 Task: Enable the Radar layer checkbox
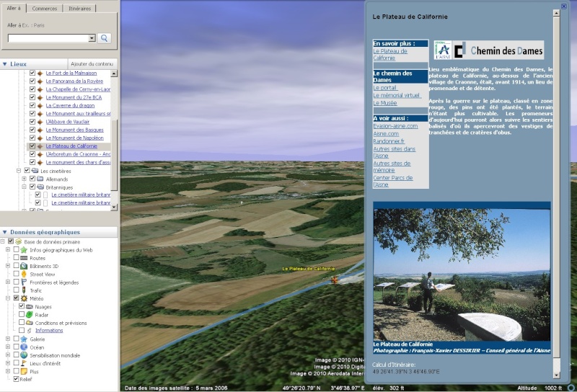22,314
